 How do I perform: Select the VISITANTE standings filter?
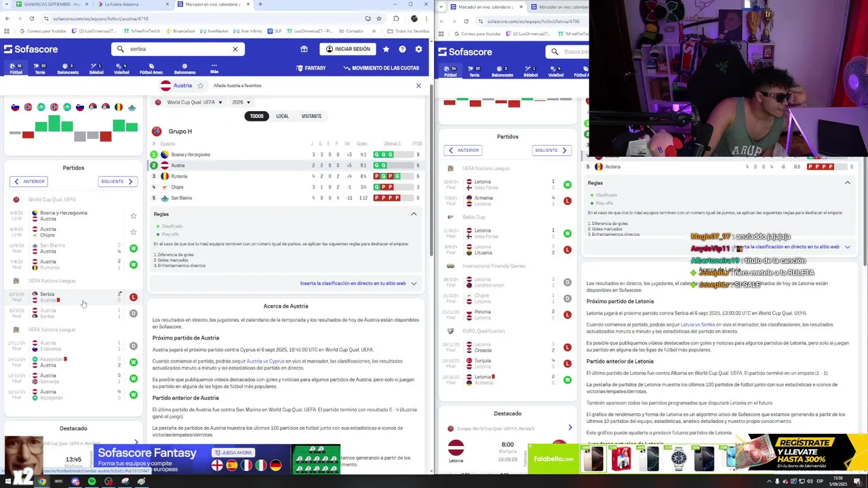(311, 116)
